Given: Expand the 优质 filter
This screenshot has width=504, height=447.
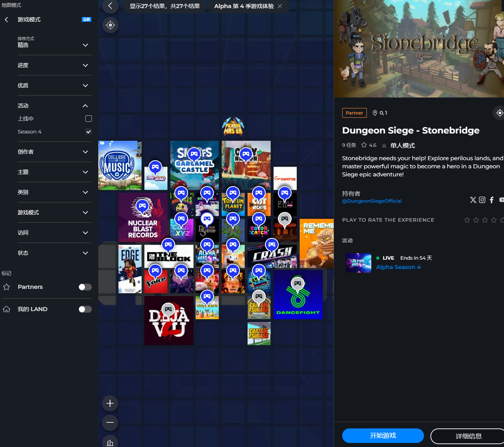Looking at the screenshot, I should (x=55, y=85).
